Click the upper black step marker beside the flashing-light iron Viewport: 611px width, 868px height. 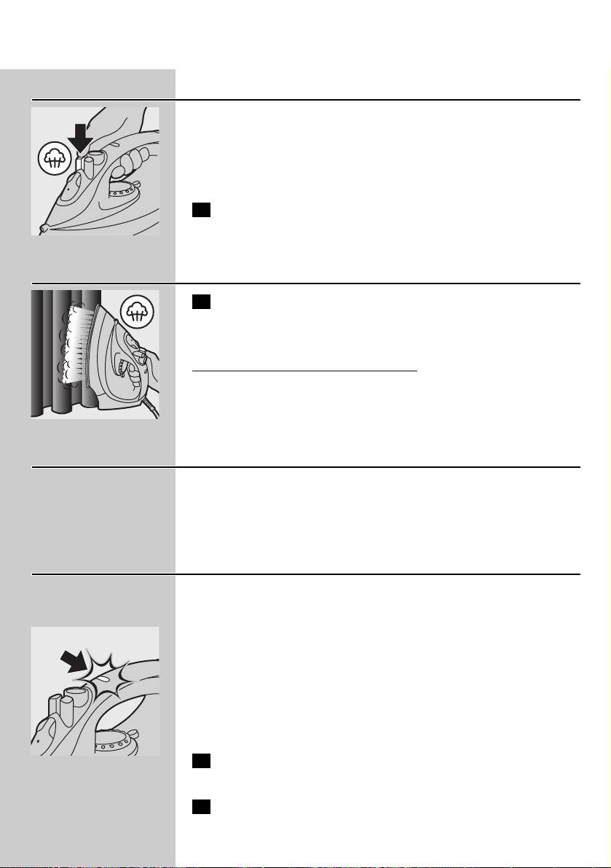click(201, 761)
